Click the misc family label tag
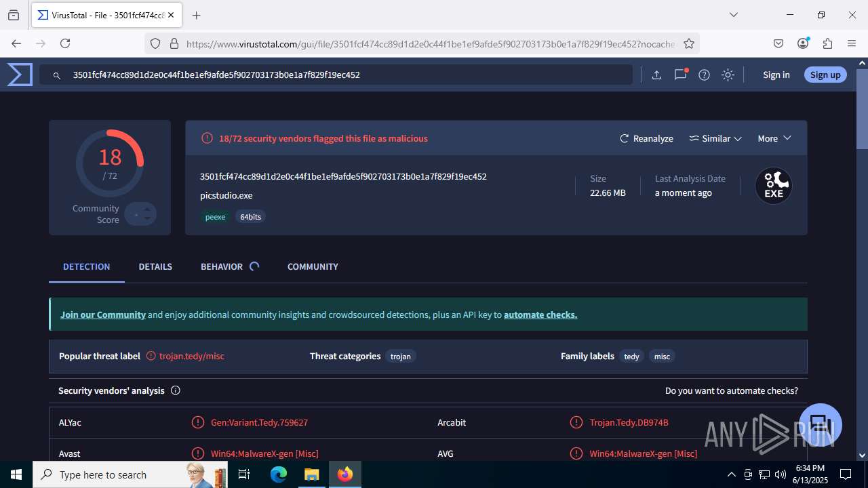Screen dimensions: 868x488 [662, 357]
